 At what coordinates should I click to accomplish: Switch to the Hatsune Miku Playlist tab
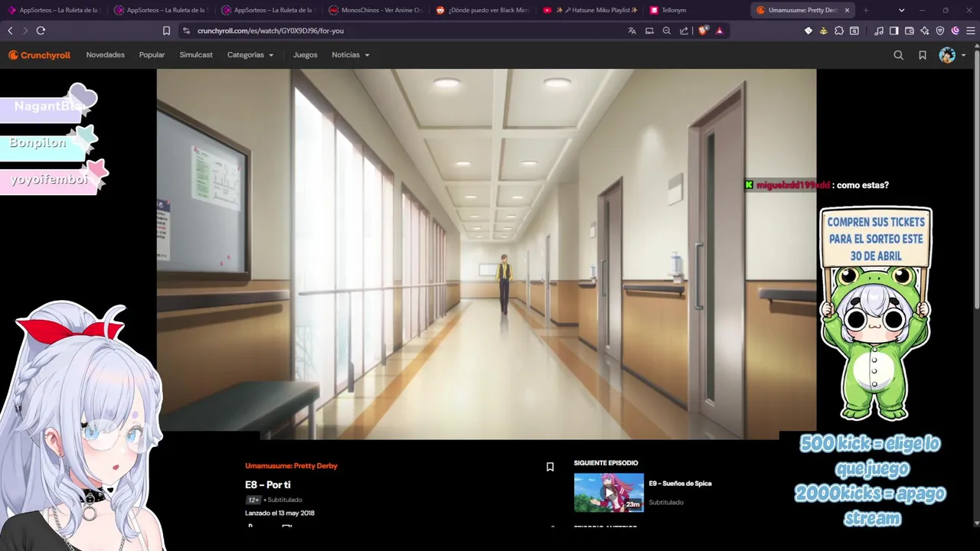click(590, 10)
